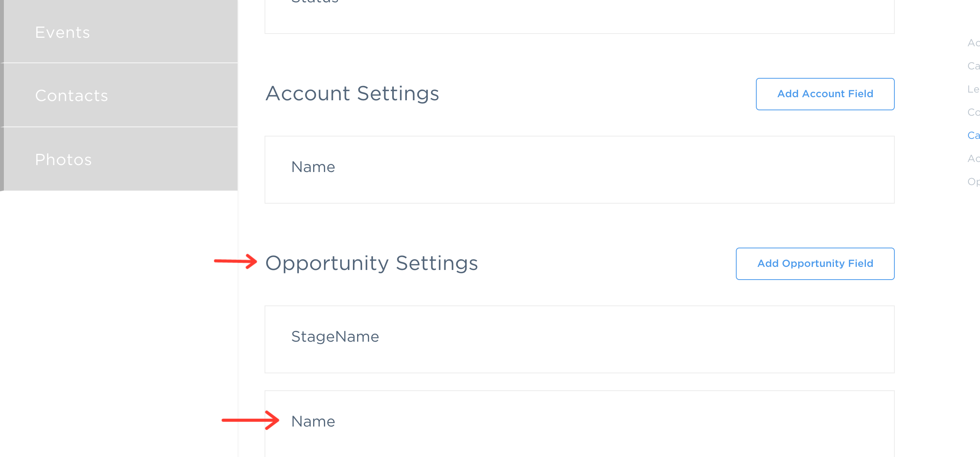
Task: Select the StageName opportunity field row
Action: (x=579, y=339)
